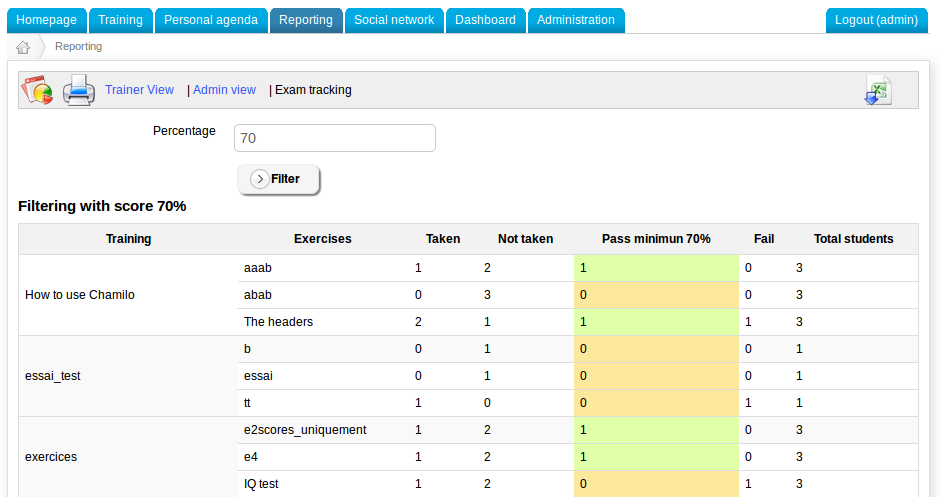This screenshot has width=942, height=497.
Task: Click the arrow icon inside Filter button
Action: coord(259,179)
